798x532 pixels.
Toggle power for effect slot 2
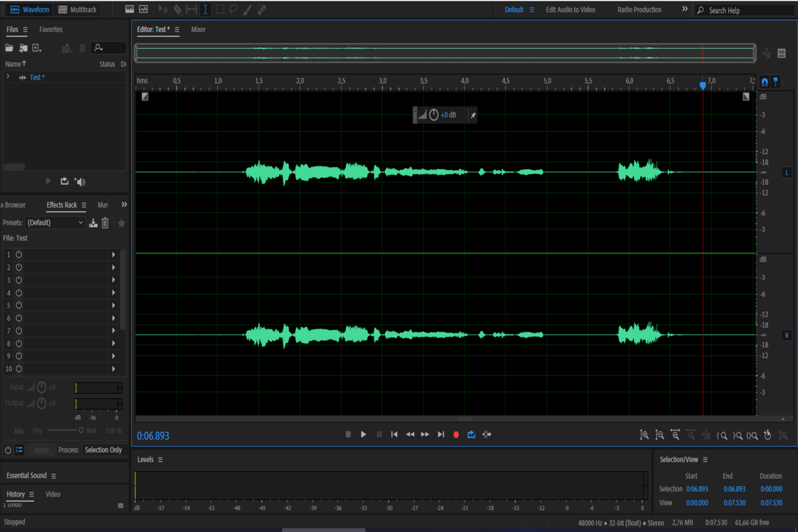tap(19, 267)
